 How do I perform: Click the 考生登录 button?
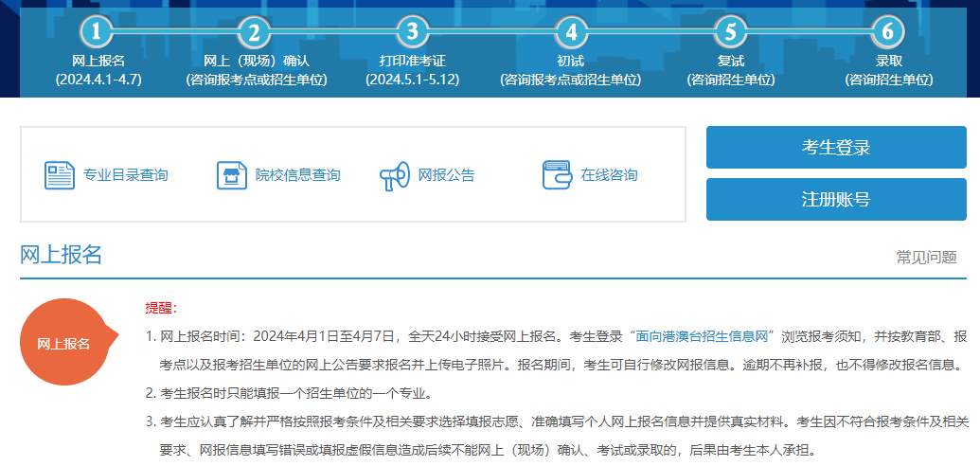(x=836, y=148)
